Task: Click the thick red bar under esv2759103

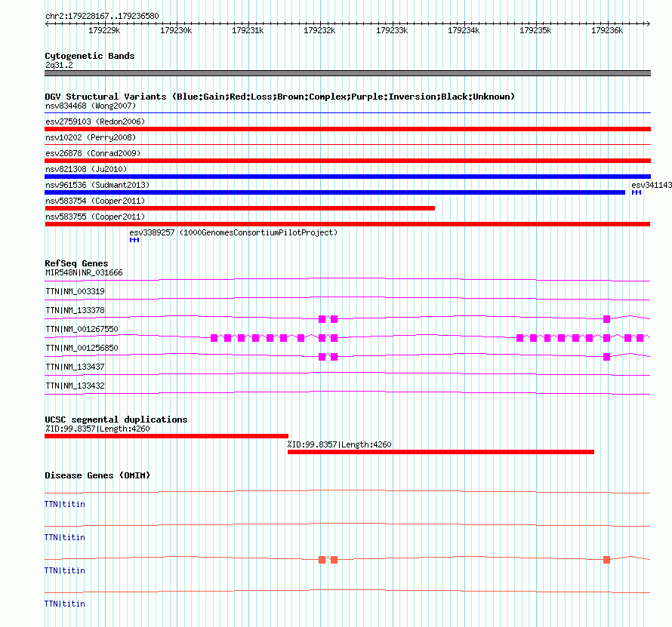Action: point(347,129)
